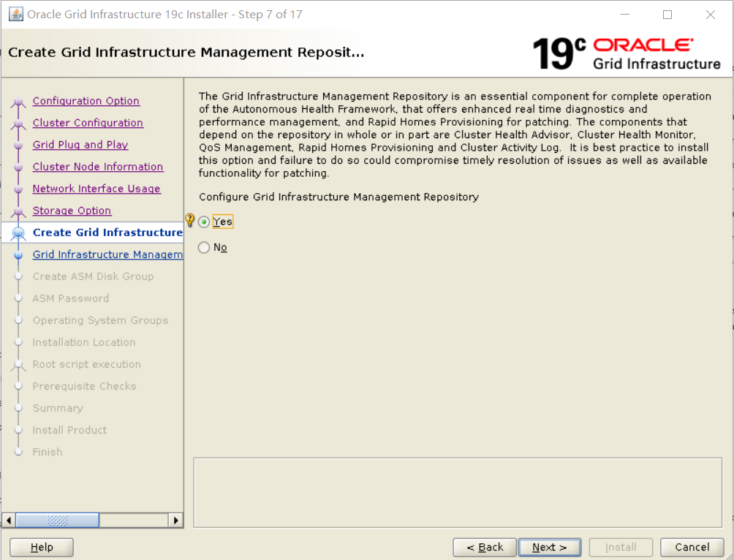Minimize the installer window
Screen dimensions: 734x560
pyautogui.click(x=625, y=15)
